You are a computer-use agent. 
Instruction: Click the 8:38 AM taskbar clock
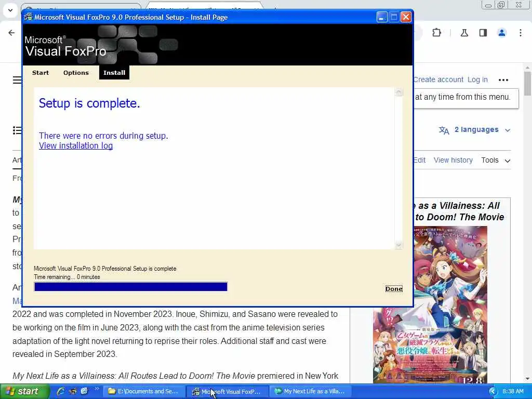point(513,392)
